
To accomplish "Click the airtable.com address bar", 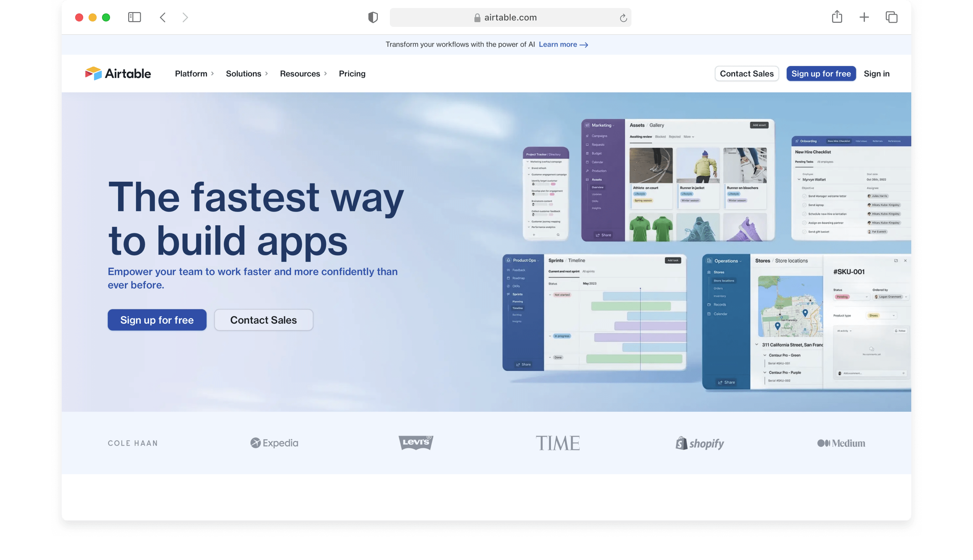I will coord(510,18).
